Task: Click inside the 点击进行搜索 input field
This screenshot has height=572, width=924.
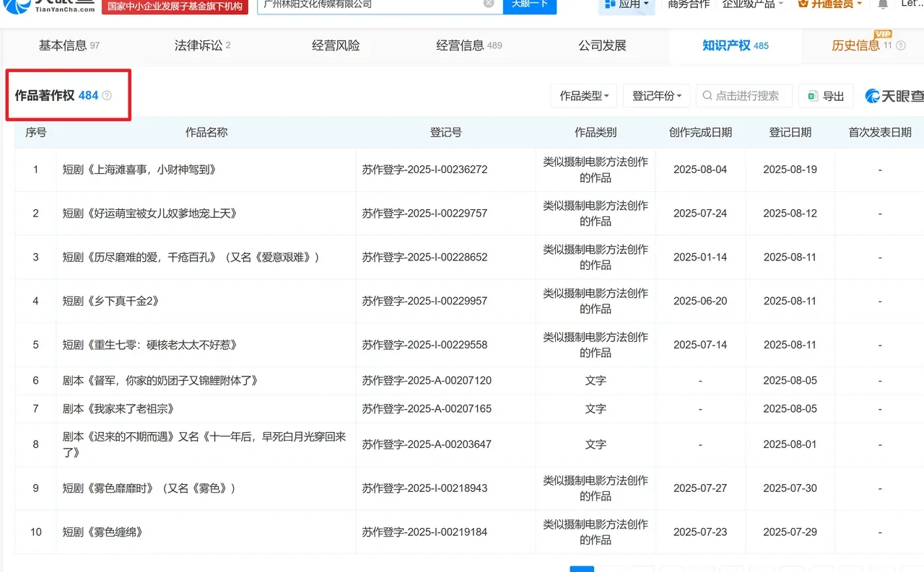Action: pos(747,95)
